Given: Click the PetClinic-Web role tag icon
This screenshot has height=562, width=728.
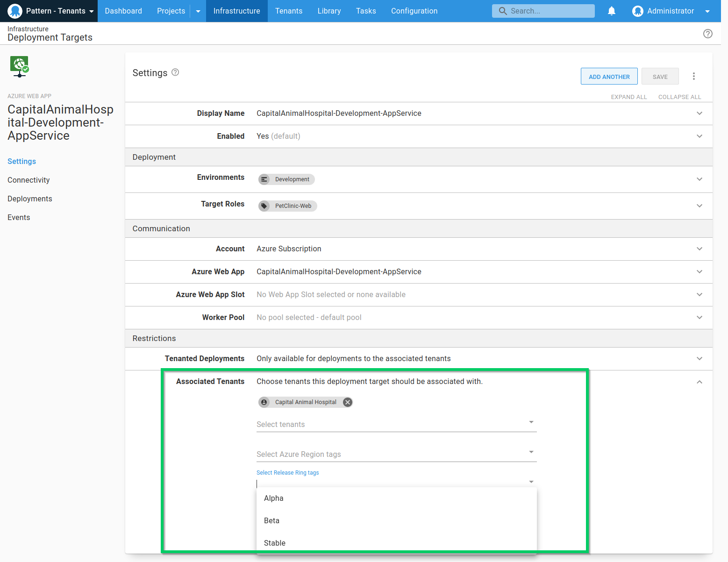Looking at the screenshot, I should coord(264,206).
